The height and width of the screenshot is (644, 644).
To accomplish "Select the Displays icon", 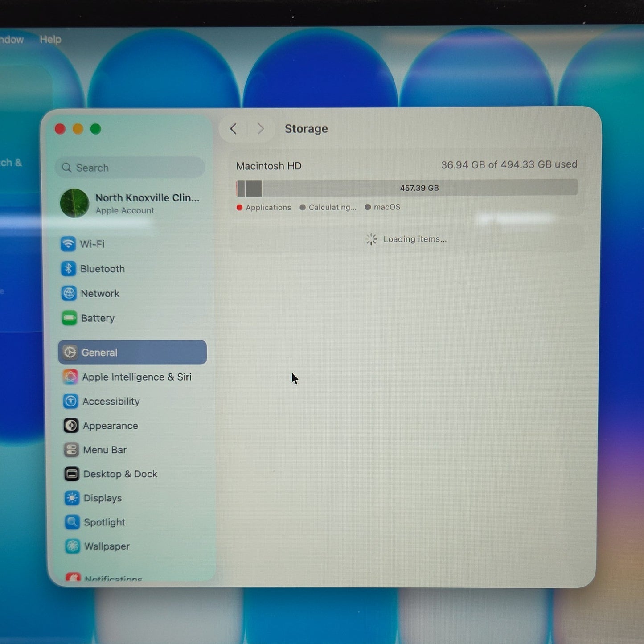I will (72, 498).
